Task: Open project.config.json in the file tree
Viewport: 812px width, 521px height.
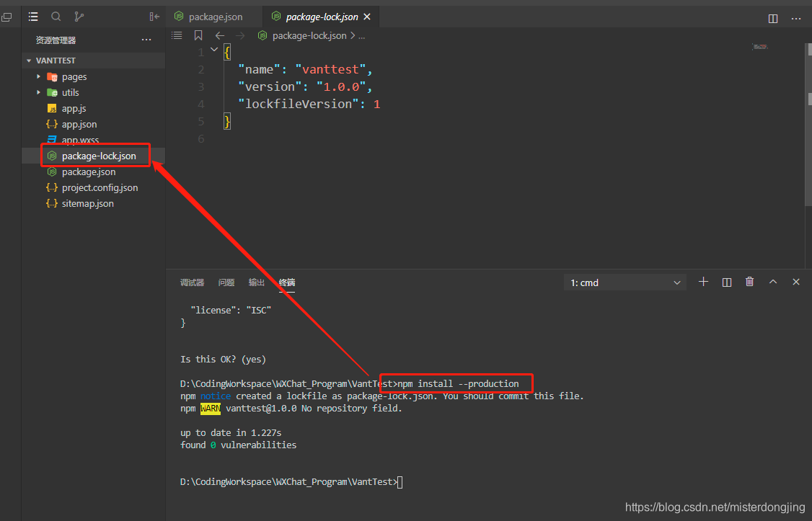Action: pos(93,188)
